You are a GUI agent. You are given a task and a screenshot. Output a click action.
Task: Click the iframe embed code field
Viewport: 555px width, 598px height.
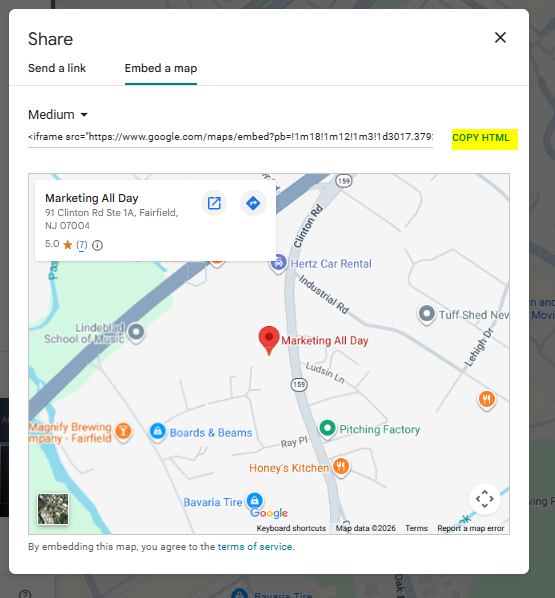(230, 137)
